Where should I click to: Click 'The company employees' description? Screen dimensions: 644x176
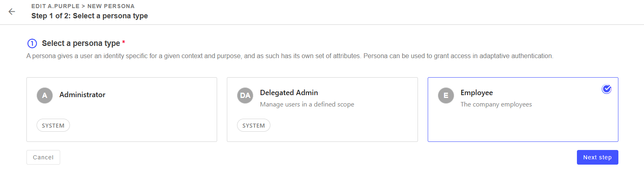496,104
